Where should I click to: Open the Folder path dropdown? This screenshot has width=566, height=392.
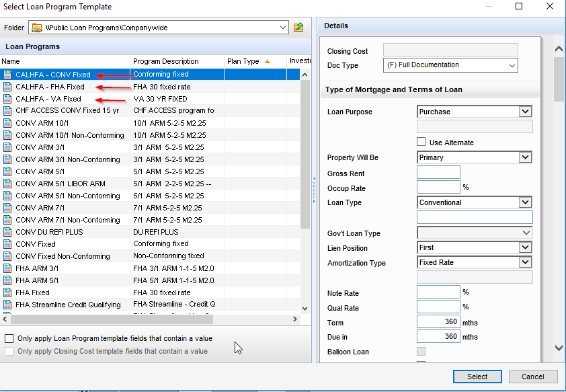click(x=282, y=28)
